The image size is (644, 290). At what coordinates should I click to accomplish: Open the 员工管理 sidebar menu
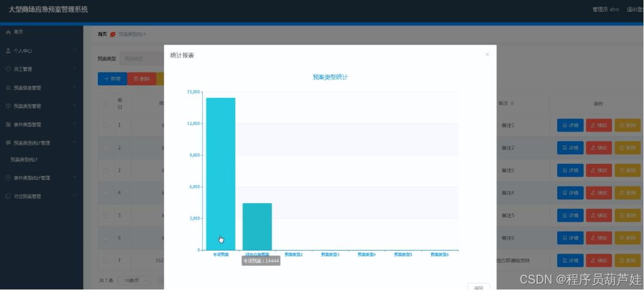pos(42,69)
